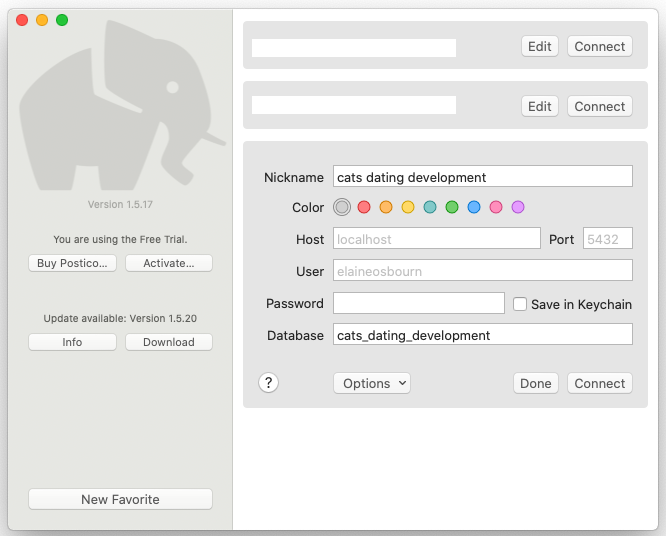Choose the purple color swatch

pyautogui.click(x=518, y=207)
